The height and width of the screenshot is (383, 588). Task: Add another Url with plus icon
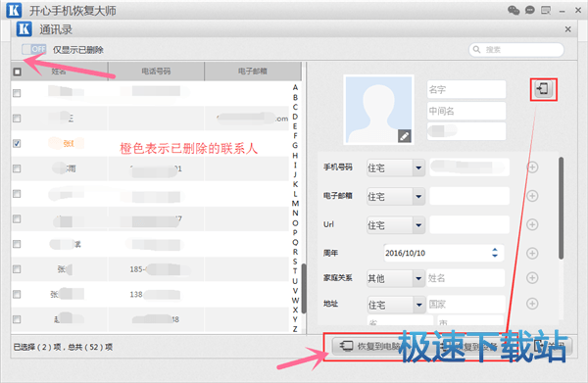532,224
